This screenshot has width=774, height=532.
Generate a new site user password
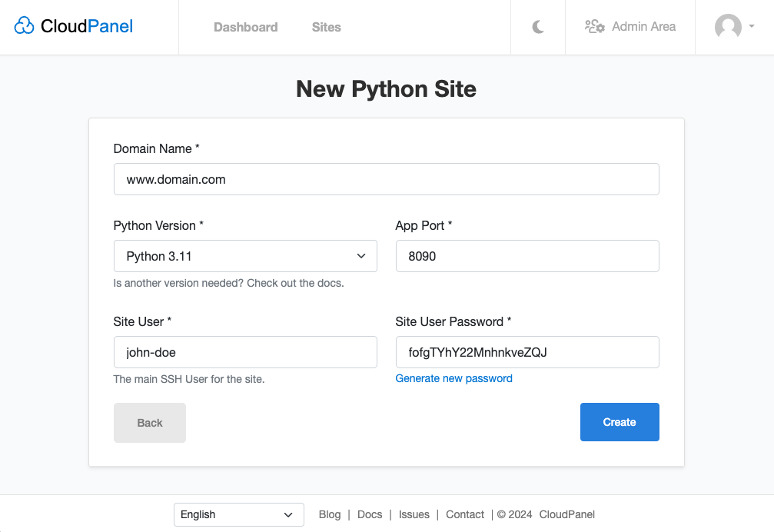(453, 378)
